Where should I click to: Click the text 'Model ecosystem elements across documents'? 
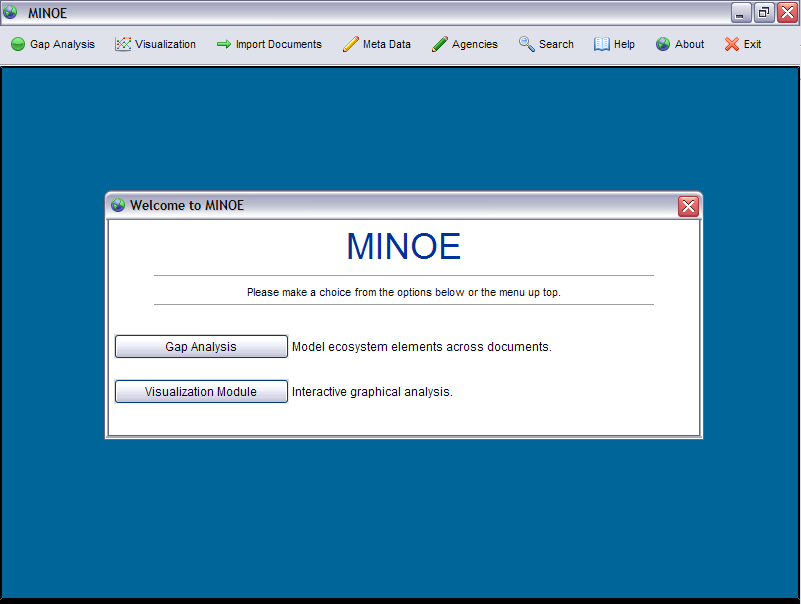(421, 347)
